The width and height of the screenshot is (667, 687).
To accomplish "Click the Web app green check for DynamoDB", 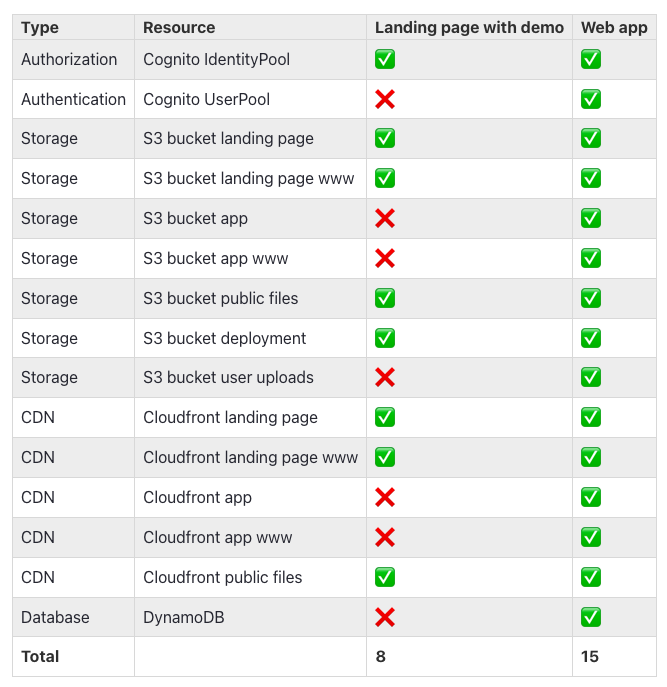I will pos(591,617).
